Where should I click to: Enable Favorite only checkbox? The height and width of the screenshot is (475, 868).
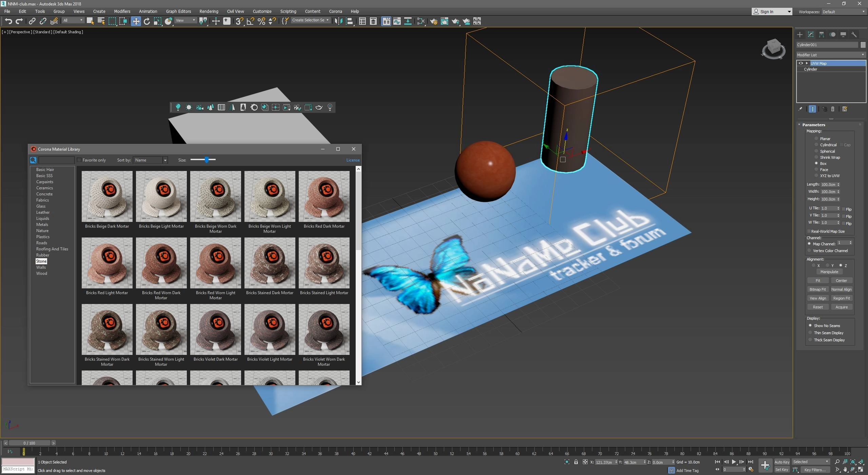click(79, 160)
